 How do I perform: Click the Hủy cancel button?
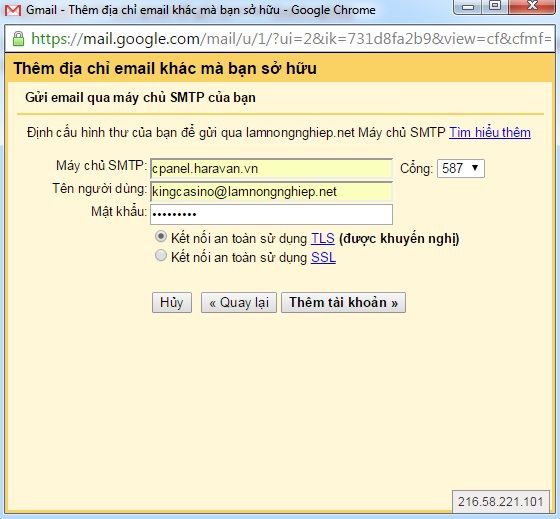point(172,303)
